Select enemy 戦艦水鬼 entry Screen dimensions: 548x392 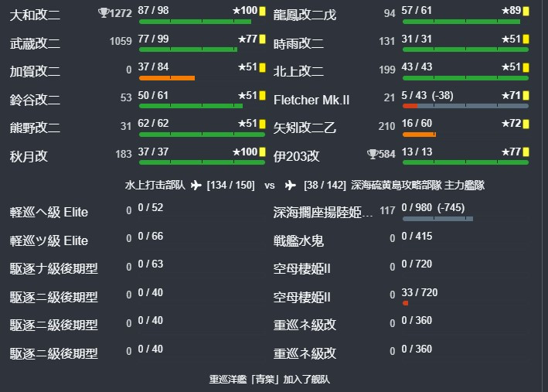298,241
